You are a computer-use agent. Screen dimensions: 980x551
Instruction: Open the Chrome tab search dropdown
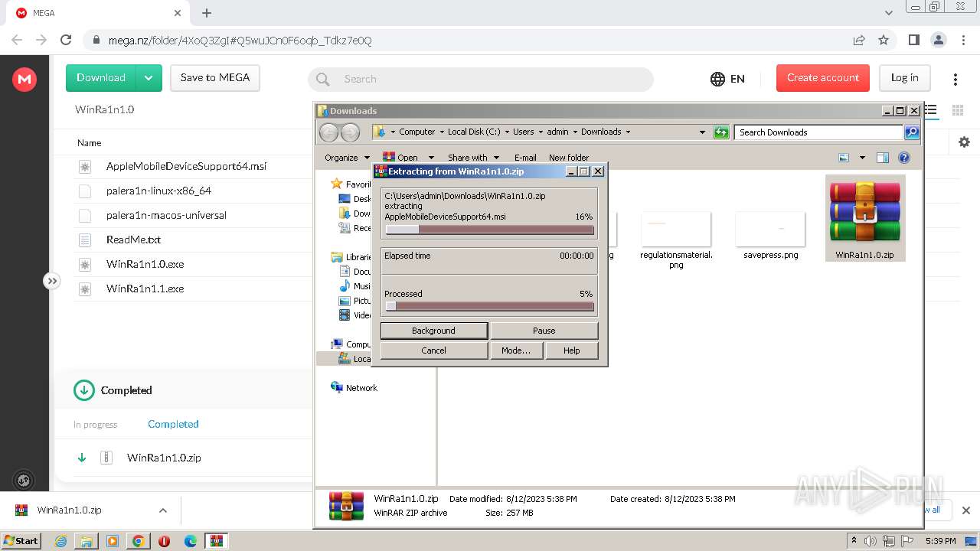point(889,13)
